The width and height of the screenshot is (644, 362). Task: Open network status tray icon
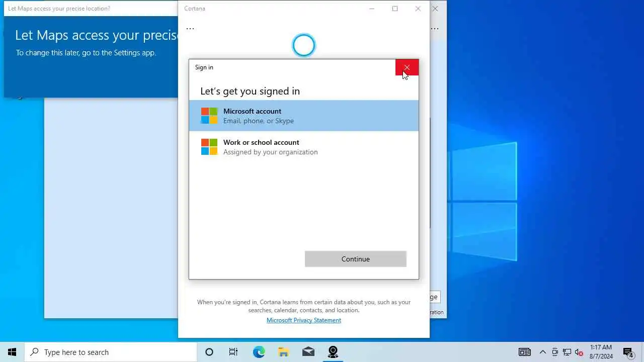tap(567, 352)
